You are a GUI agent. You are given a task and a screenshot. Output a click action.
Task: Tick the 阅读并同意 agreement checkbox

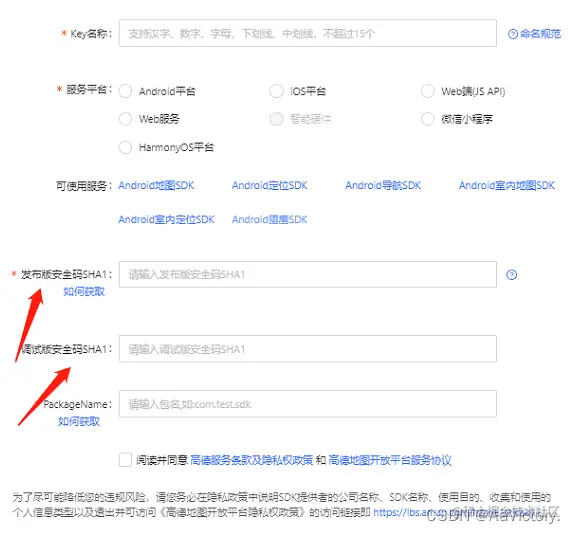[x=125, y=460]
